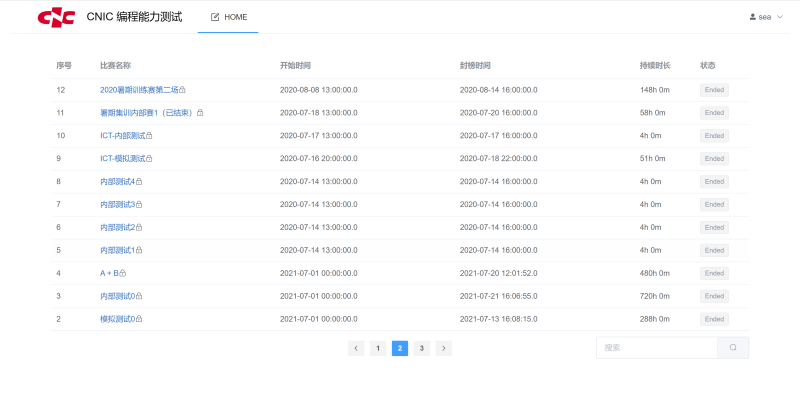Click lock icon beside ICT-模拟测试
Screen dimensions: 800x412
pyautogui.click(x=149, y=159)
